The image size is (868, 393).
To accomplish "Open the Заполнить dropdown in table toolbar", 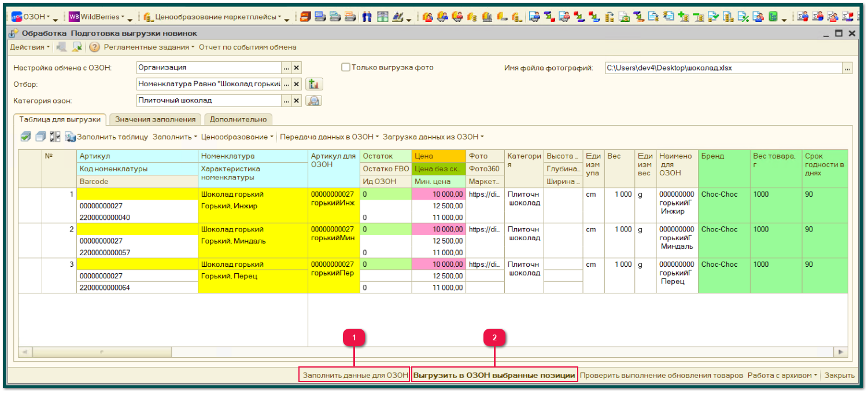I will 175,137.
